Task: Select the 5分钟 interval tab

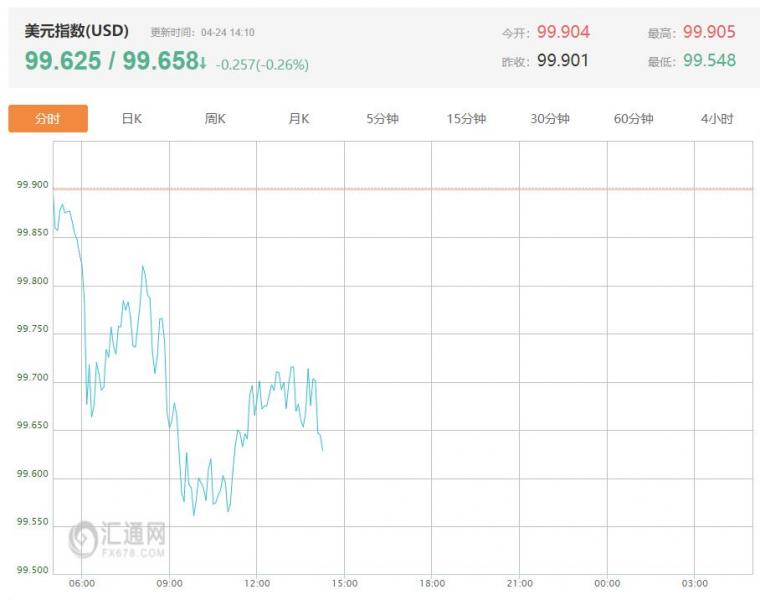Action: coord(382,119)
